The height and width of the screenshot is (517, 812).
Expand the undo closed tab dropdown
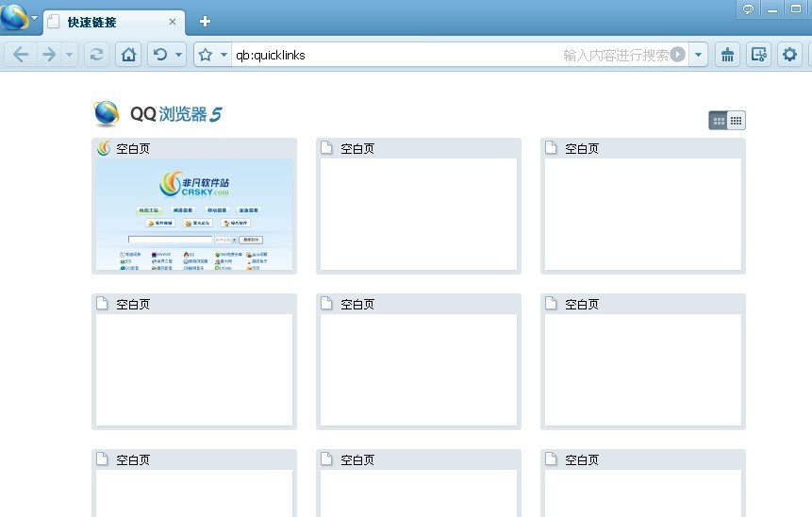point(178,55)
